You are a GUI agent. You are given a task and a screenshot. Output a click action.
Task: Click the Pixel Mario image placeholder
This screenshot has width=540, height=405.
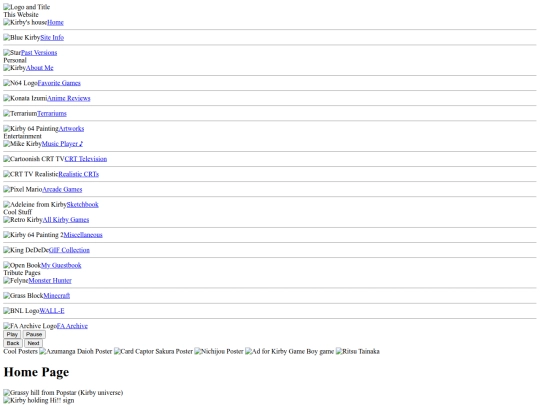[23, 189]
